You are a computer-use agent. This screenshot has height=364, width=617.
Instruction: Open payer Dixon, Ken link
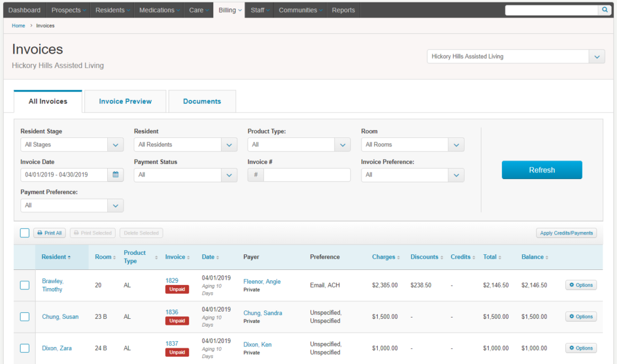[257, 344]
